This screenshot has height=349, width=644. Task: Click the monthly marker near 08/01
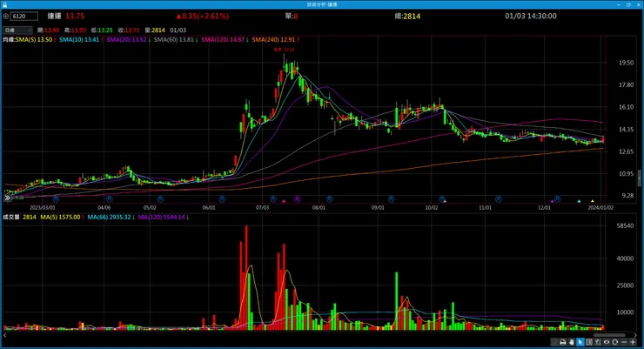329,199
